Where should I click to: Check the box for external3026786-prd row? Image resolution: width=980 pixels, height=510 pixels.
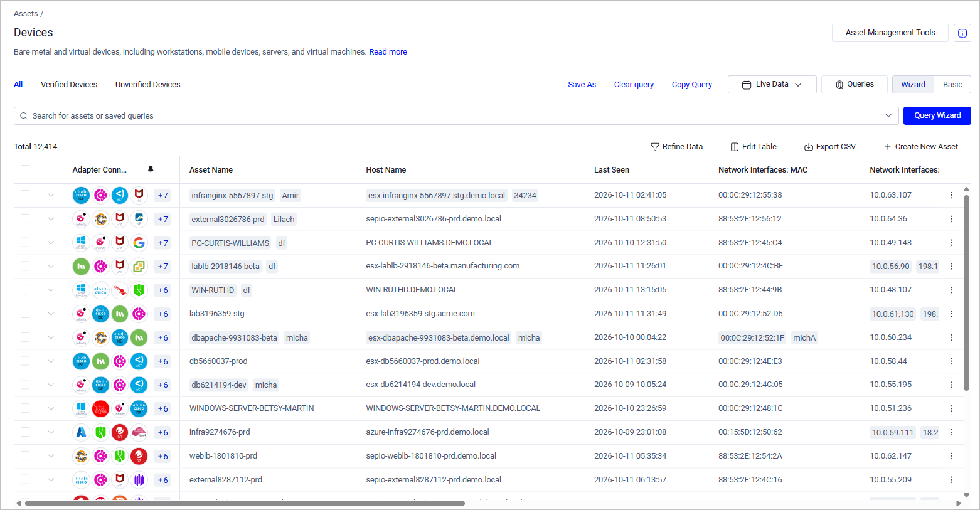coord(25,219)
